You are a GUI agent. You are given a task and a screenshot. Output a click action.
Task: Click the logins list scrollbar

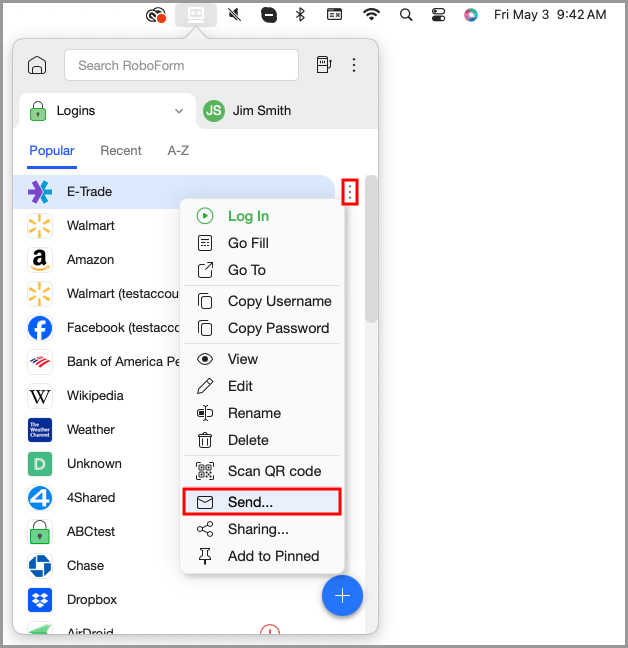pyautogui.click(x=371, y=249)
